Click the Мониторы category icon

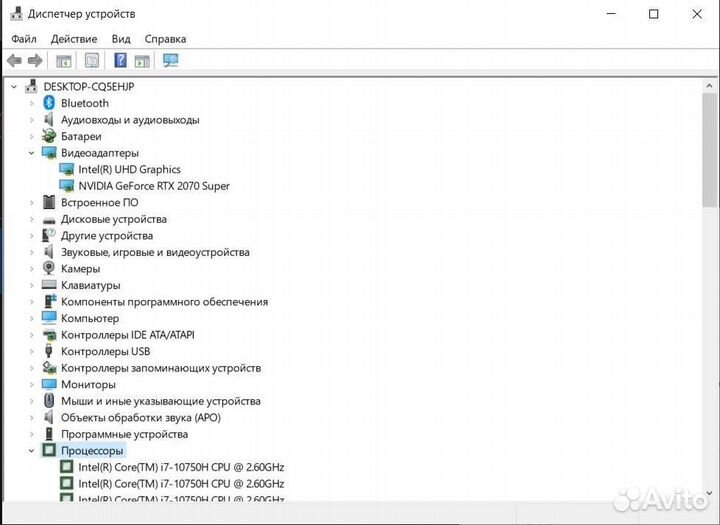tap(49, 384)
